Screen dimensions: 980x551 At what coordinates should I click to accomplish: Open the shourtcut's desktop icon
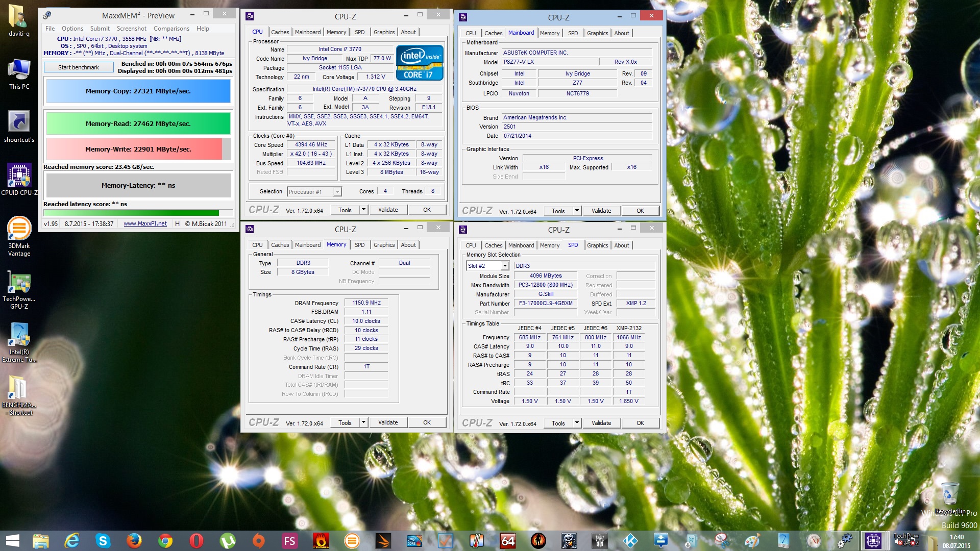coord(19,127)
